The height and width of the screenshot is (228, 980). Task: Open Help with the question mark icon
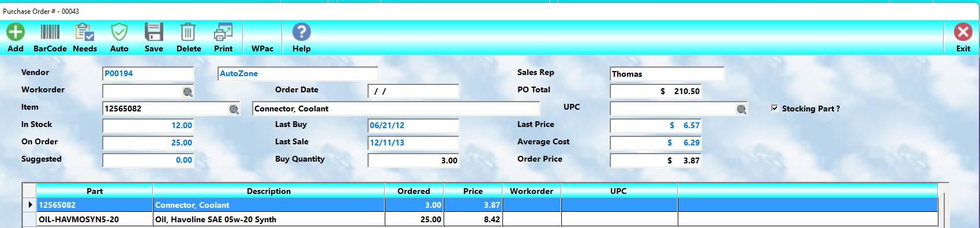click(x=302, y=32)
